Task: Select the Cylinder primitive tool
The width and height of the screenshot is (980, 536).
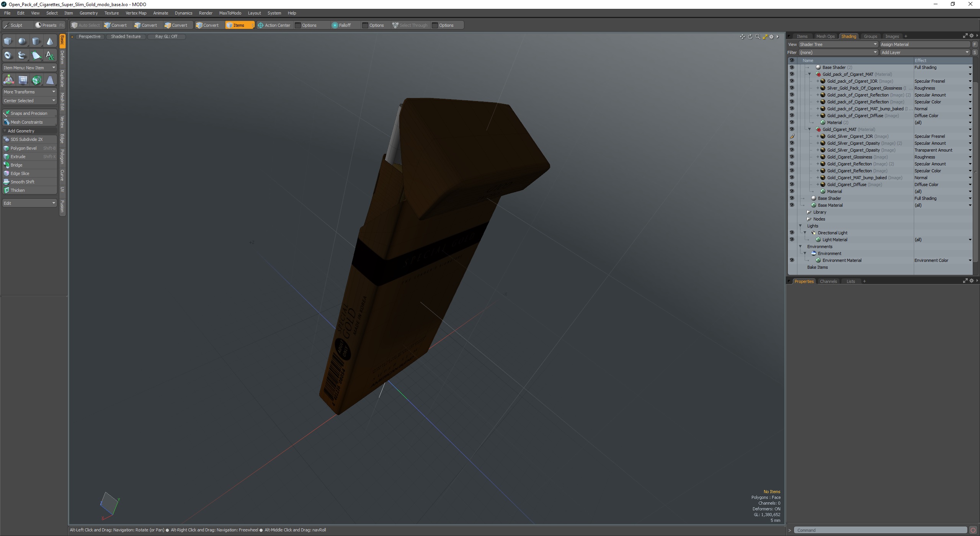Action: (x=36, y=41)
